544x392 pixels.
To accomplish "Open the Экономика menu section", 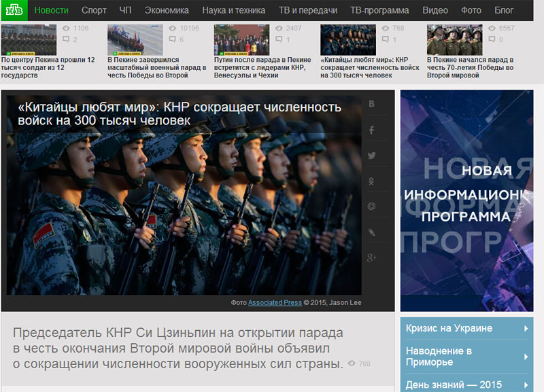I will 167,10.
